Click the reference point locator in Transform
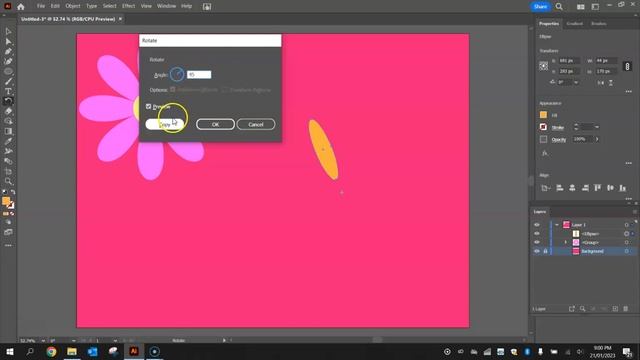The height and width of the screenshot is (360, 640). point(544,66)
